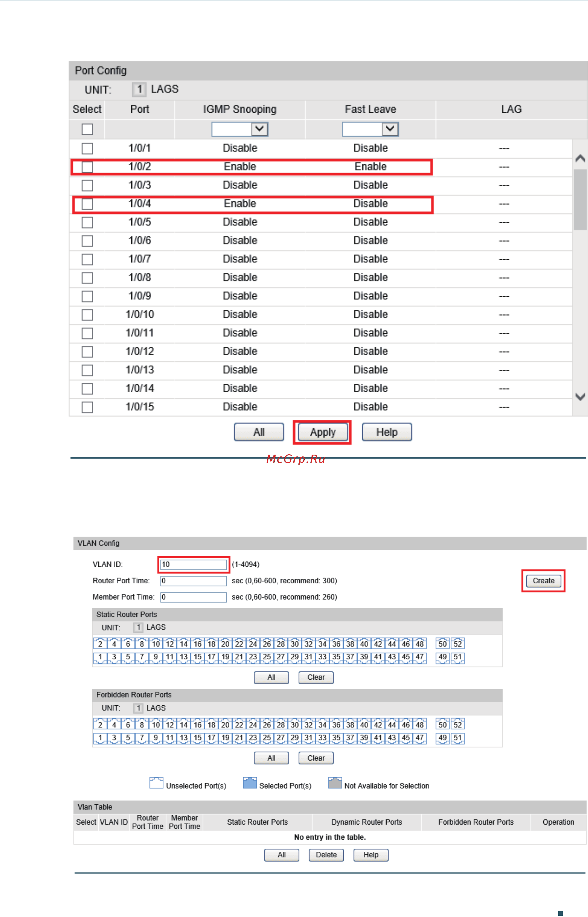This screenshot has width=588, height=917.
Task: Click Delete under Vlan Table
Action: [326, 855]
